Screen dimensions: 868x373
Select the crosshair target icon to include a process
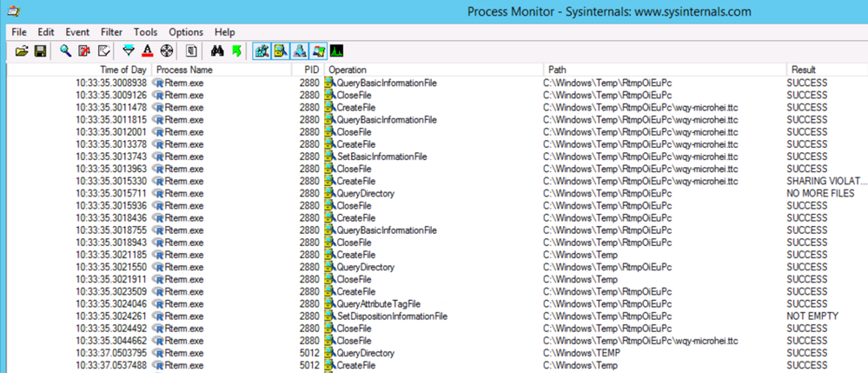click(x=165, y=51)
